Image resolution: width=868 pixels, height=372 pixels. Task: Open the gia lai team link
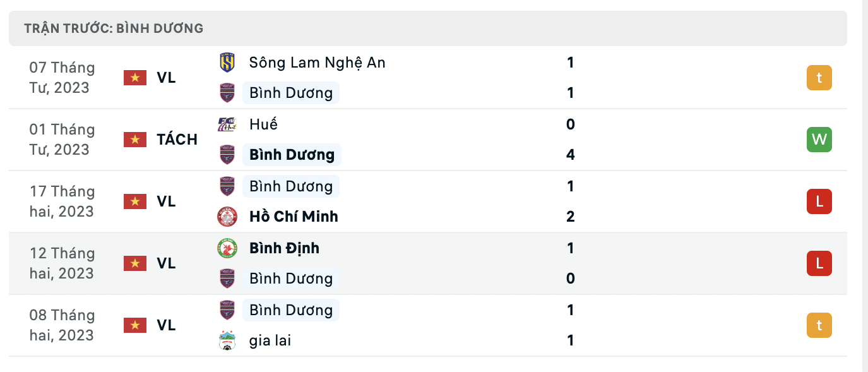point(270,340)
